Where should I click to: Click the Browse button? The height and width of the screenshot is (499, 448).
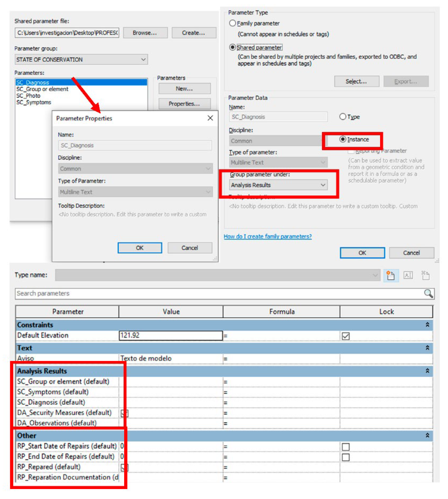click(145, 33)
